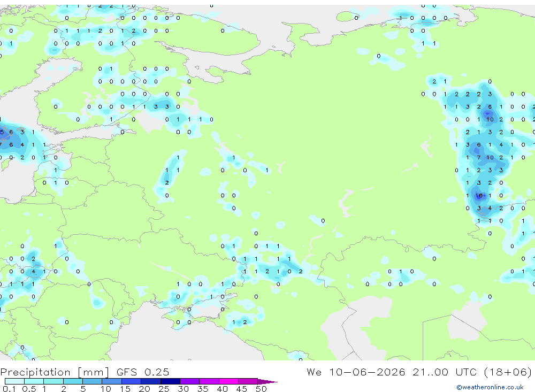Select the 0.5–1 mm legend swatch

[34, 381]
